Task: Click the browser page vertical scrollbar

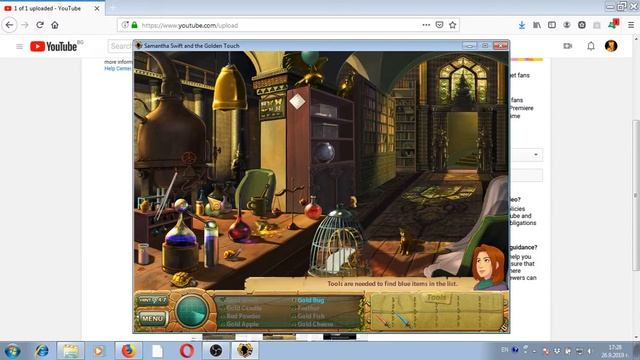Action: pyautogui.click(x=636, y=195)
